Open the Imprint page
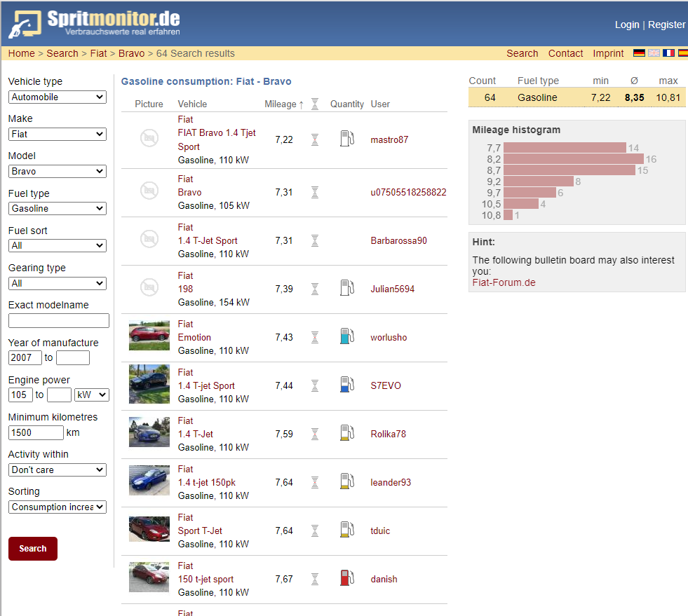 pos(608,53)
